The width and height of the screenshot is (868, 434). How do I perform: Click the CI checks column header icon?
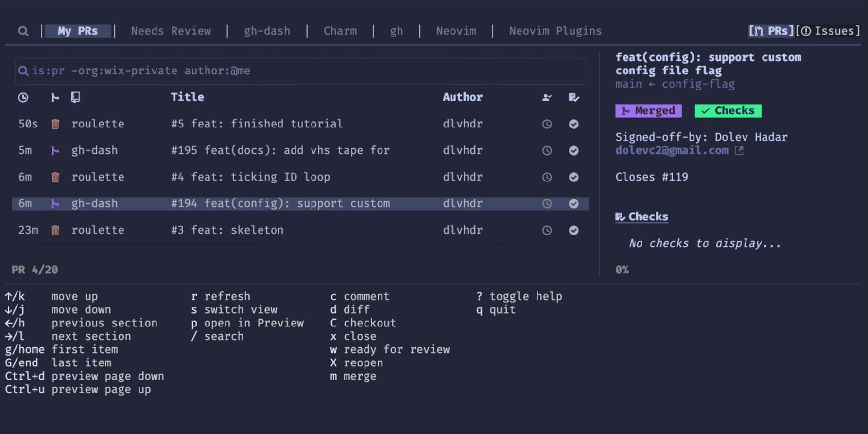click(573, 97)
